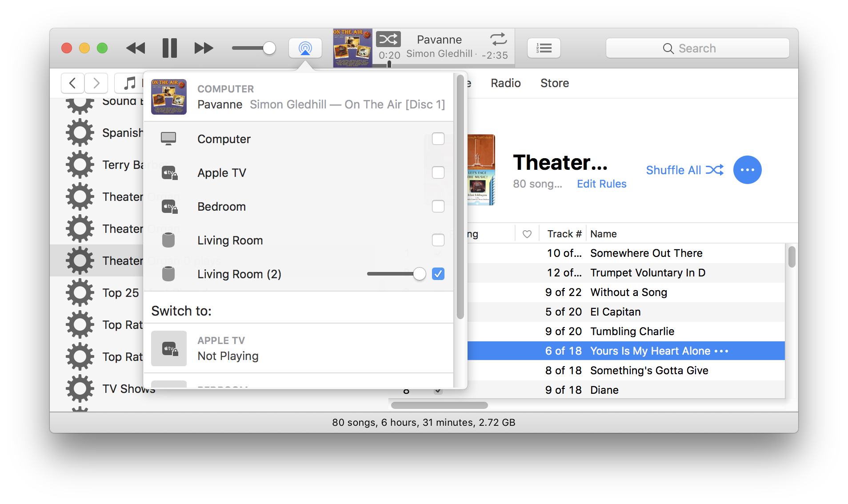The height and width of the screenshot is (504, 848).
Task: Sort by Name column header
Action: point(604,234)
